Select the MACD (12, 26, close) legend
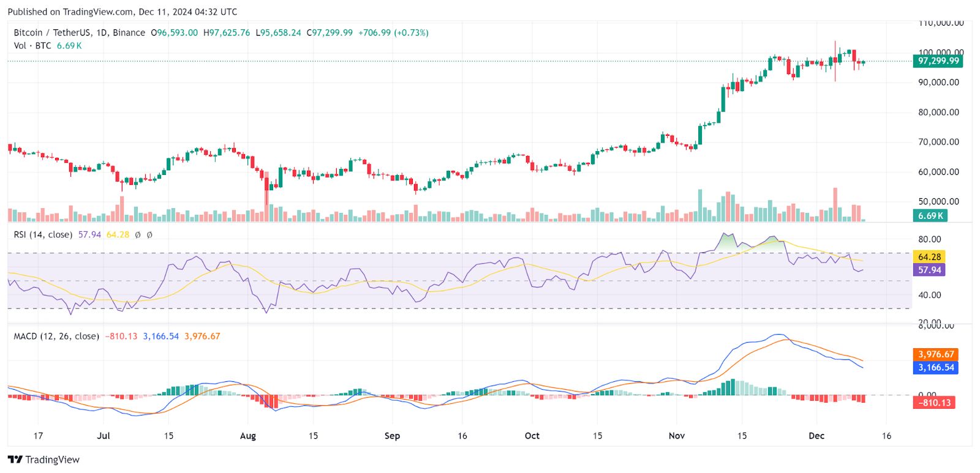The image size is (980, 473). (56, 336)
